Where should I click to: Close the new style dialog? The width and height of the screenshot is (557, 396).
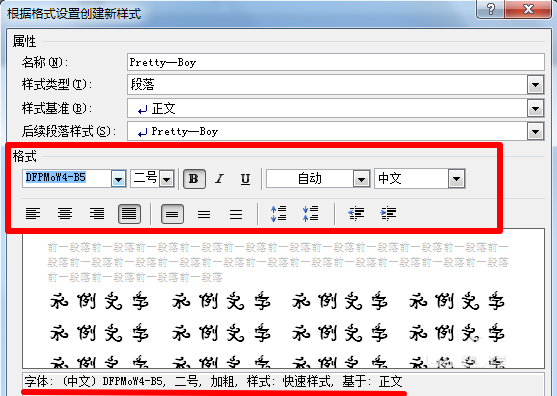[529, 9]
